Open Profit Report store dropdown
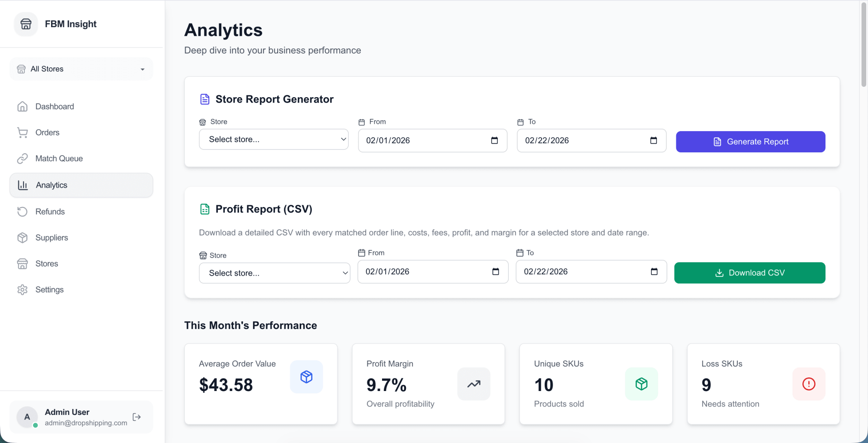The image size is (868, 443). [x=274, y=273]
